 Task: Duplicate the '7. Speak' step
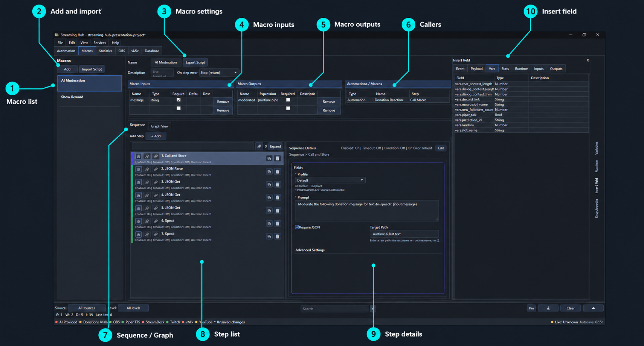click(x=269, y=237)
